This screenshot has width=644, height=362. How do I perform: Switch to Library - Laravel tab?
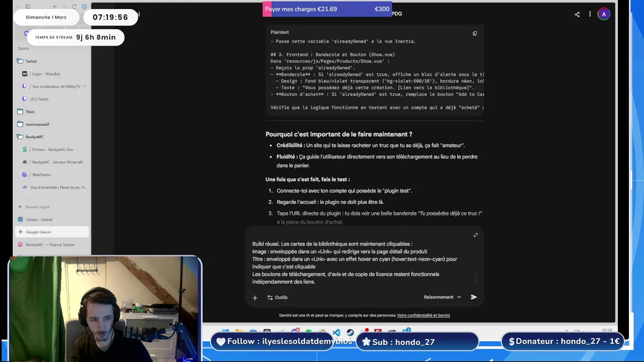click(52, 219)
